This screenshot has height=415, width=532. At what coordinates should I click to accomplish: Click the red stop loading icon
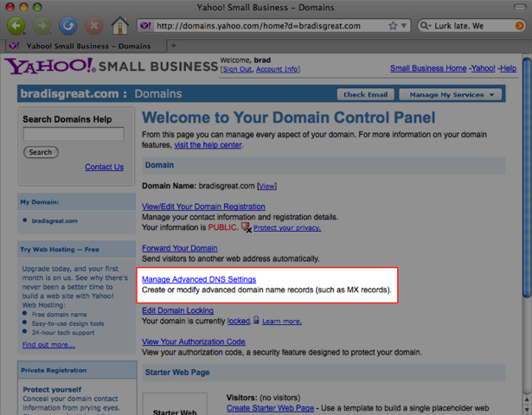[x=94, y=25]
